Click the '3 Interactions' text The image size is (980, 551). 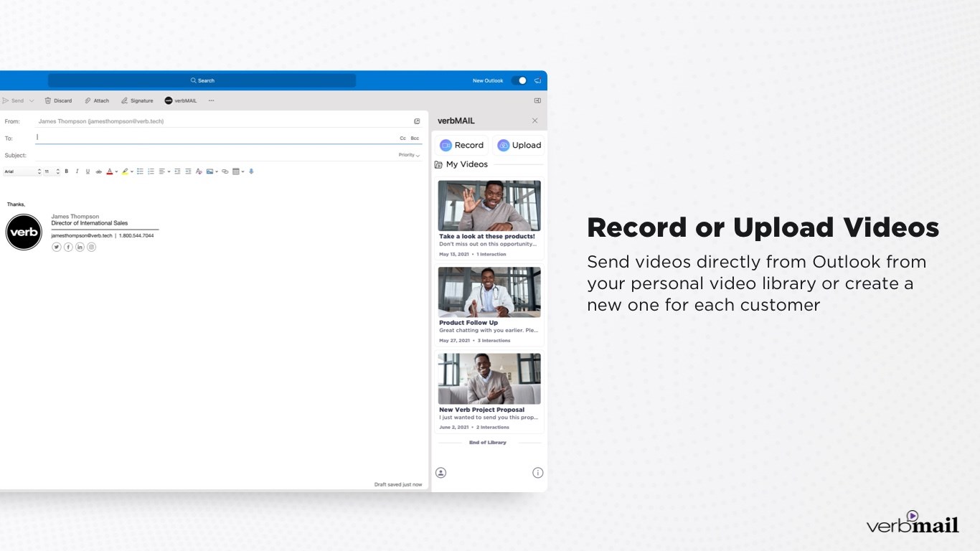point(496,341)
